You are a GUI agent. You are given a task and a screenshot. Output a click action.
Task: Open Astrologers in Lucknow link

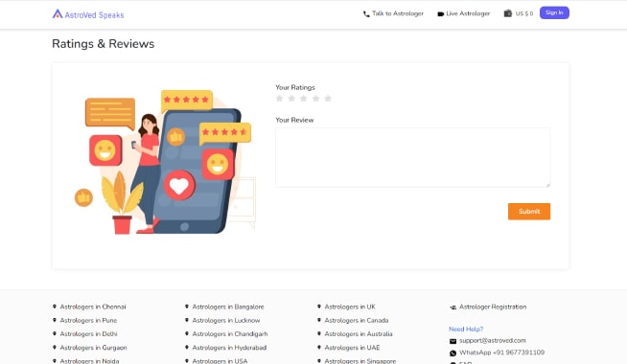[x=226, y=321]
